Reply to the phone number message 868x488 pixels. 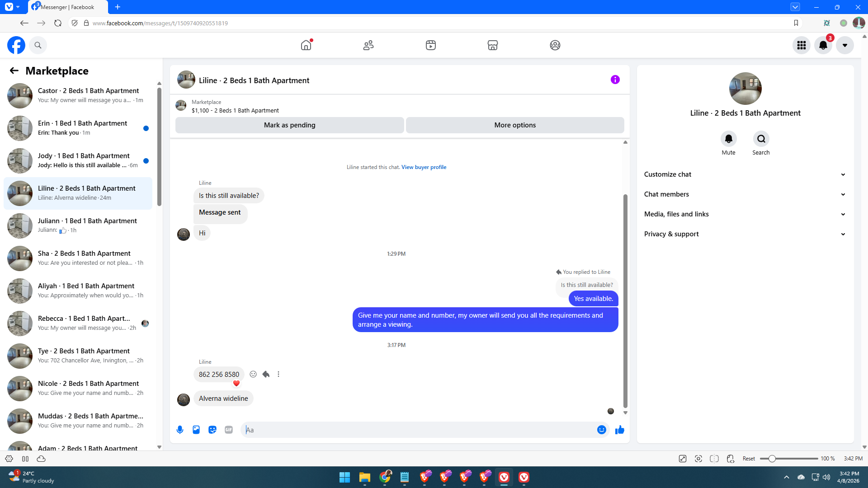coord(266,374)
